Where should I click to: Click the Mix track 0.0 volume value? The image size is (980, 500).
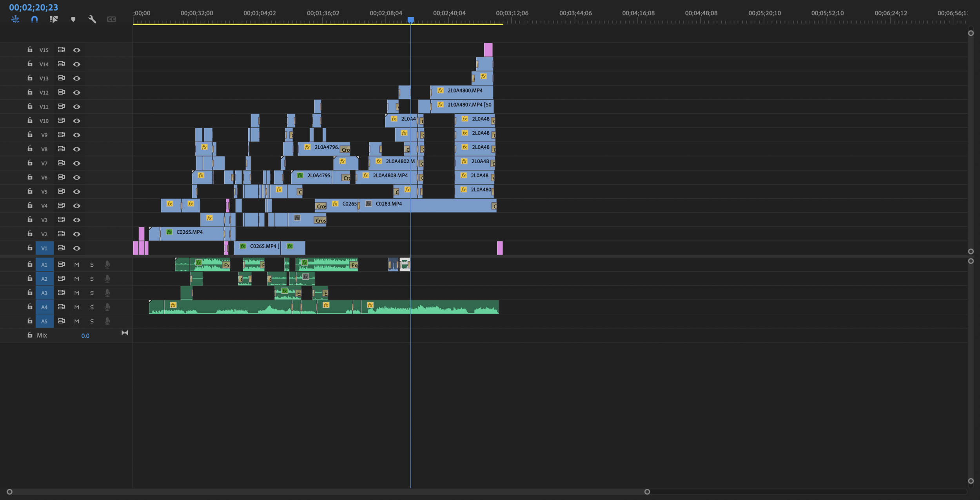click(85, 336)
